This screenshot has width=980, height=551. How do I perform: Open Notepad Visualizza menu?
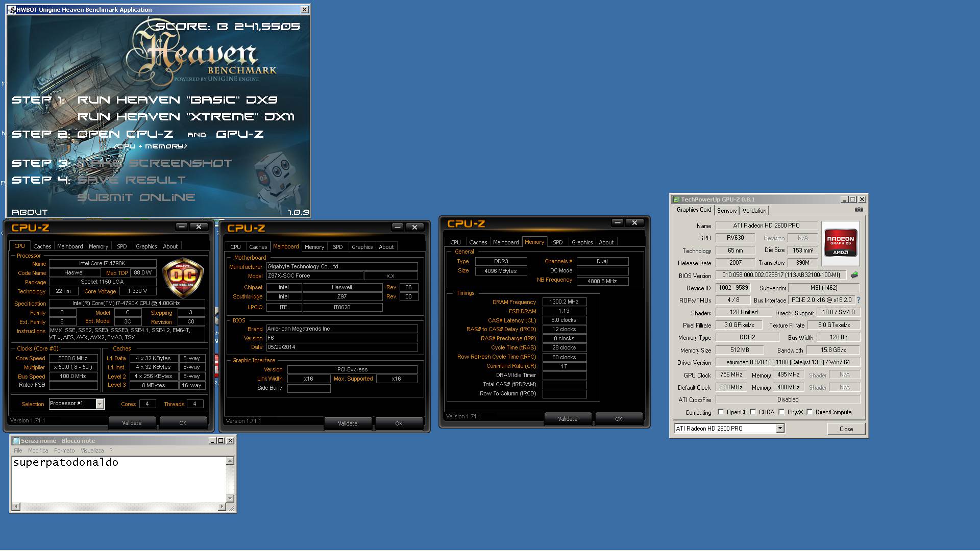(x=92, y=450)
